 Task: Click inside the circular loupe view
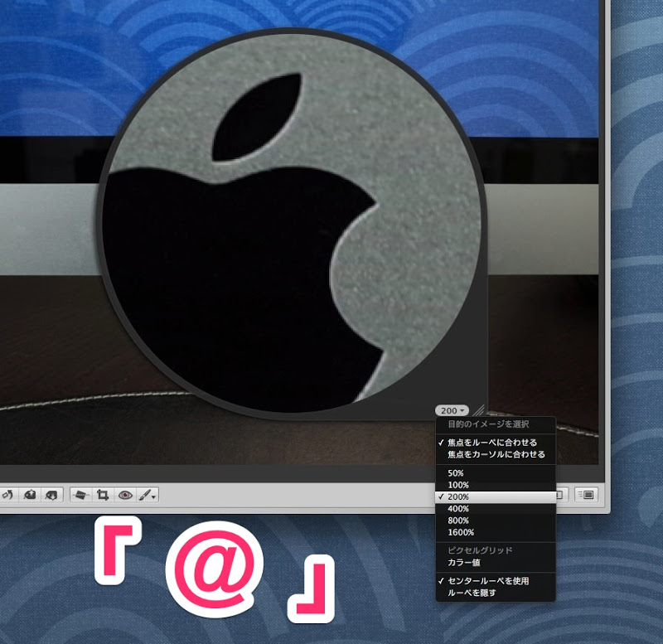(292, 222)
